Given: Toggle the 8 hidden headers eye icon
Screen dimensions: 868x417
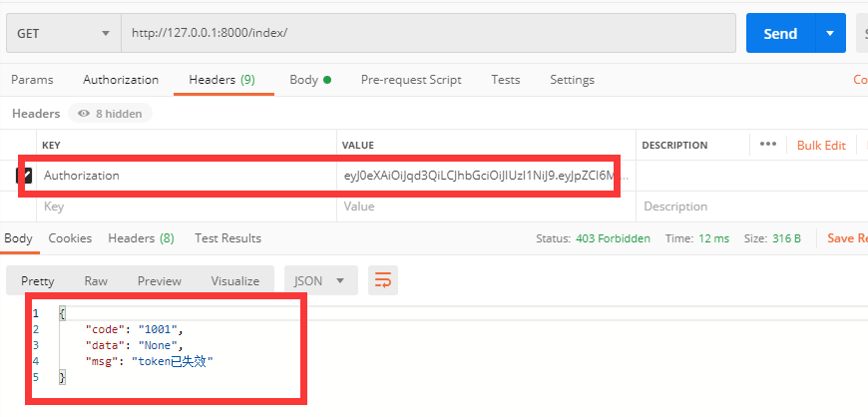Looking at the screenshot, I should click(x=84, y=114).
